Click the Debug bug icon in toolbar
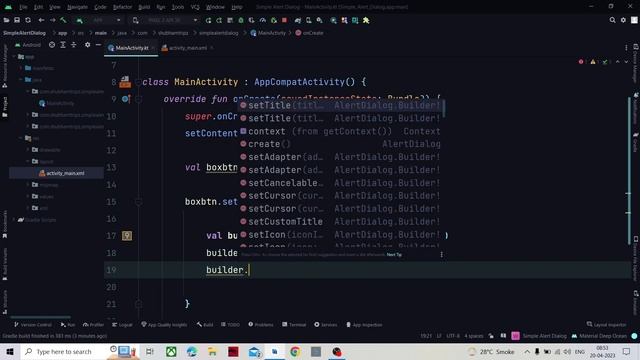 click(x=241, y=20)
